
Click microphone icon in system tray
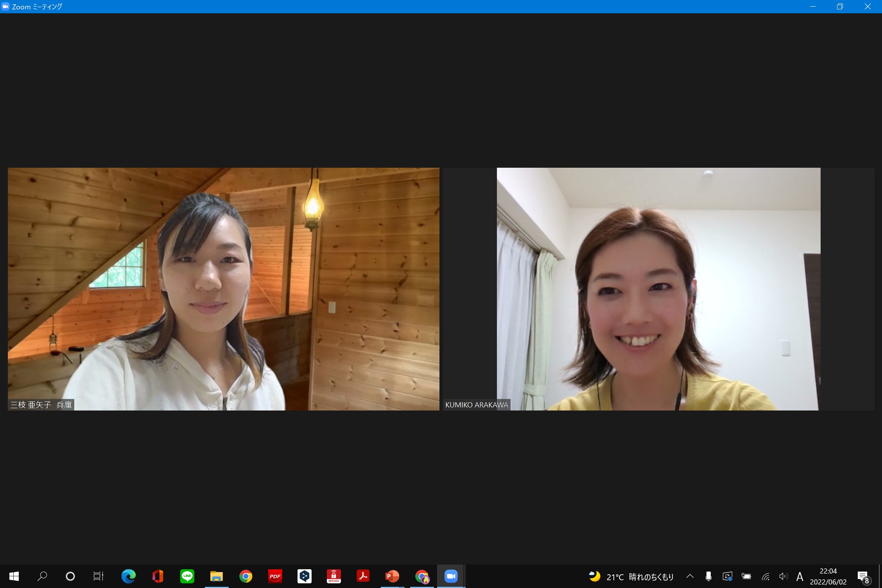[x=708, y=576]
